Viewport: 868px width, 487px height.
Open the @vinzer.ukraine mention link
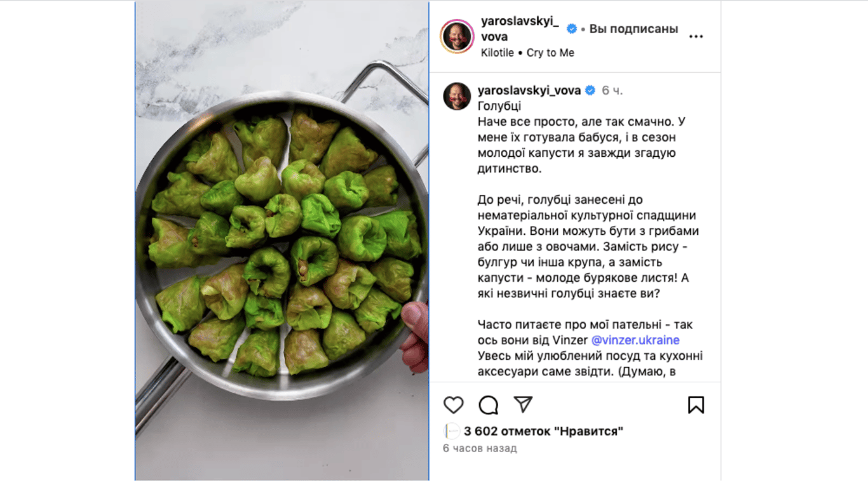[x=635, y=340]
